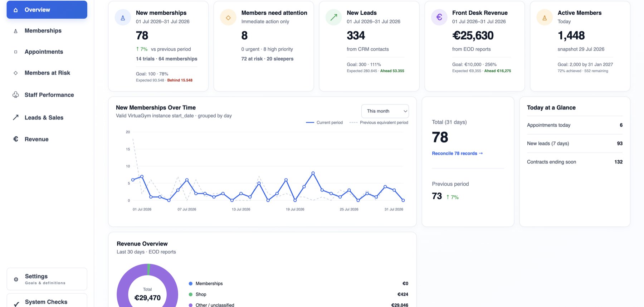Click the 14 trials · 64 memberships text
The width and height of the screenshot is (644, 307).
pyautogui.click(x=166, y=59)
